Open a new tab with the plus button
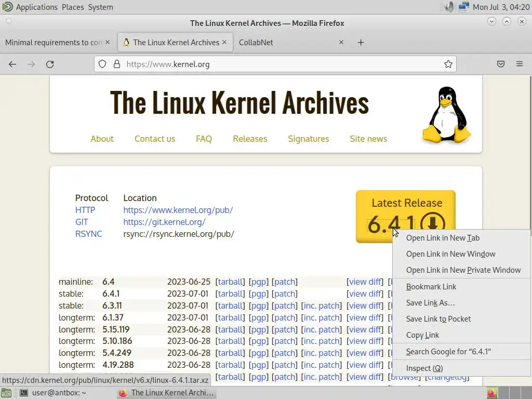532x399 pixels. 361,43
